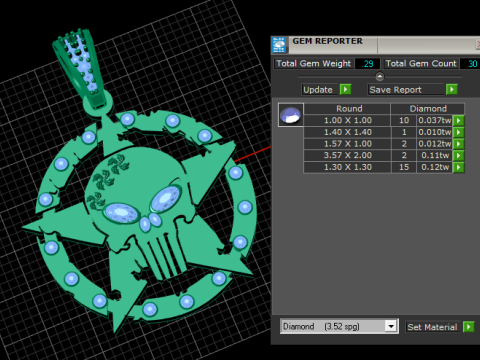The image size is (480, 360).
Task: Select the 3.57 X 2.00 size cell
Action: click(x=347, y=155)
